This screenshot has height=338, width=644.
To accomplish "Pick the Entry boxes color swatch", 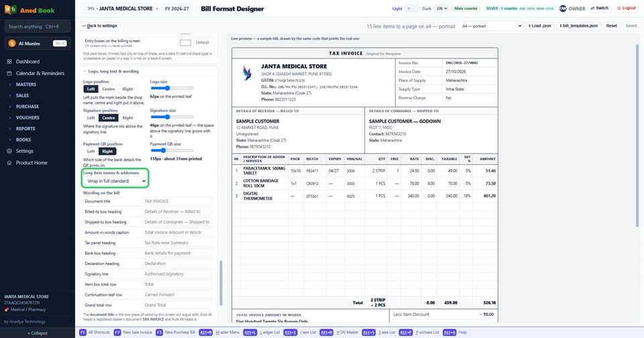I will (185, 43).
